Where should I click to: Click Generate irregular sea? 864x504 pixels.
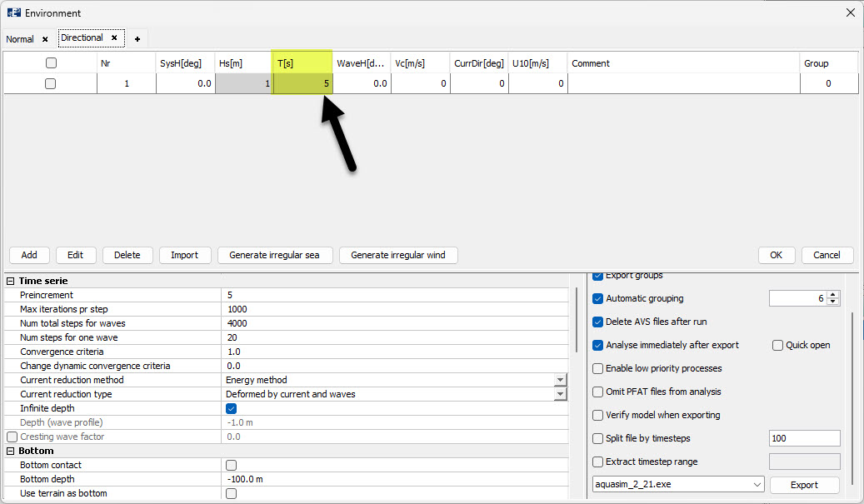tap(275, 255)
